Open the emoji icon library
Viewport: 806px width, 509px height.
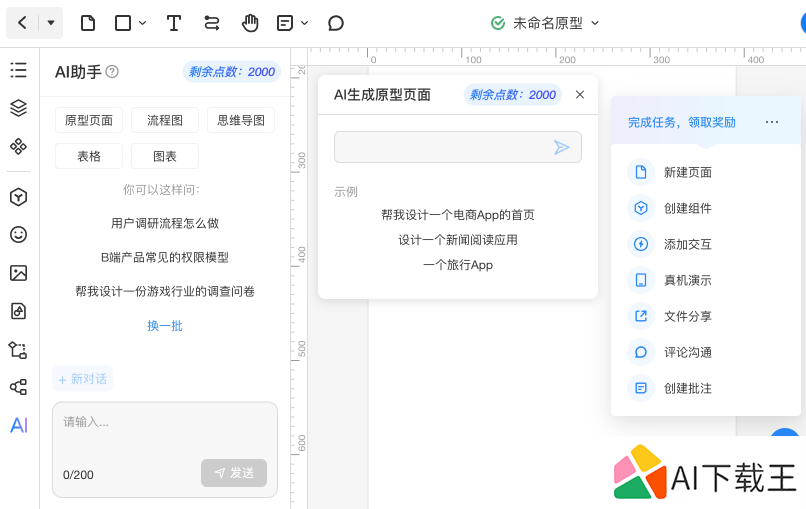coord(18,234)
